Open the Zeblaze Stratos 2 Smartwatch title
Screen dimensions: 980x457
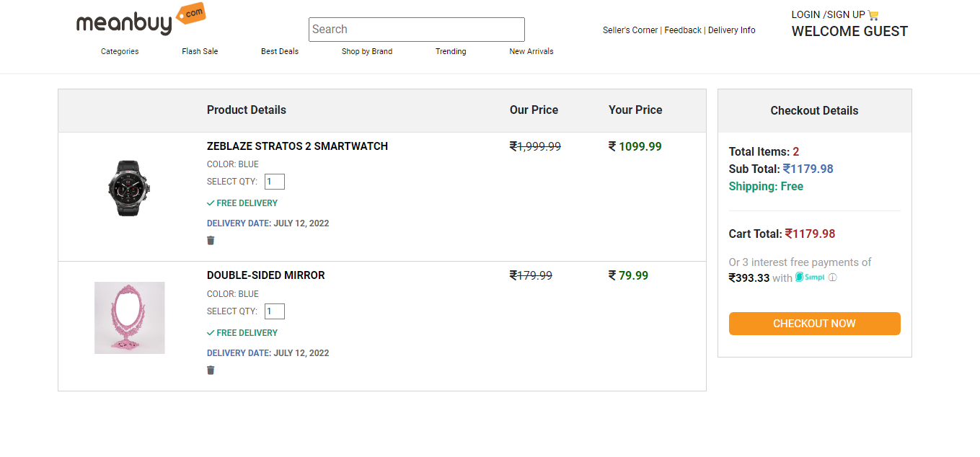pos(297,146)
